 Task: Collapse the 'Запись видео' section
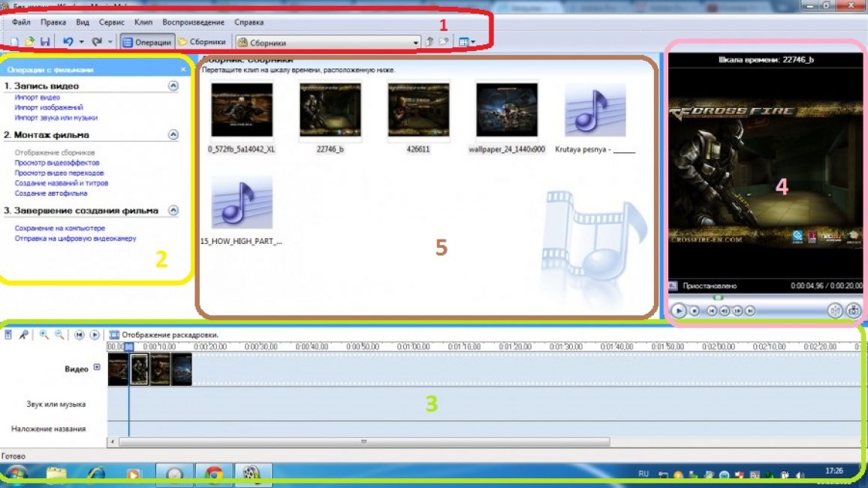[x=173, y=86]
